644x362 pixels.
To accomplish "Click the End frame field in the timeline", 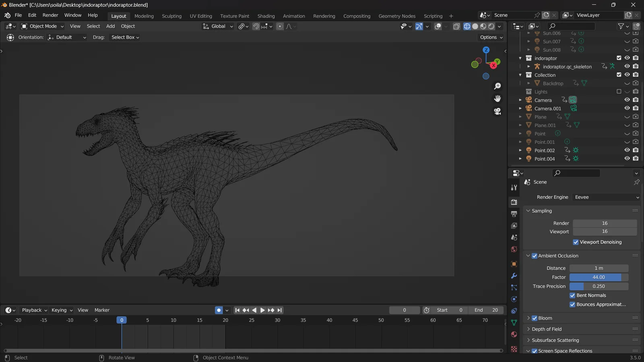I will (x=487, y=310).
